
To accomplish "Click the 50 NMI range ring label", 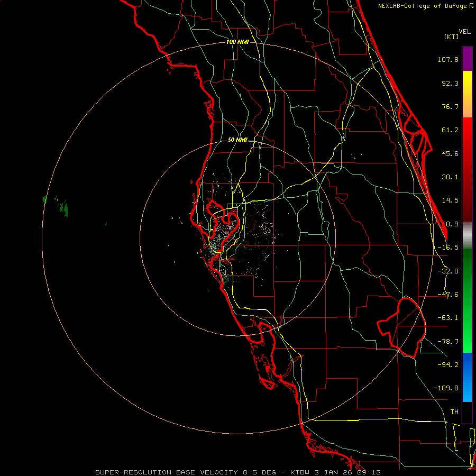I will click(x=237, y=140).
